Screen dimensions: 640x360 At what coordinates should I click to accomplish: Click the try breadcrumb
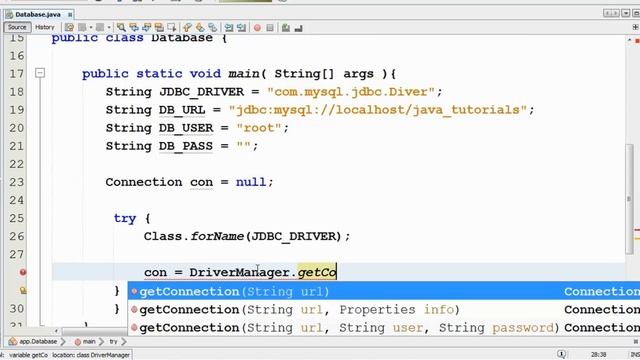113,341
